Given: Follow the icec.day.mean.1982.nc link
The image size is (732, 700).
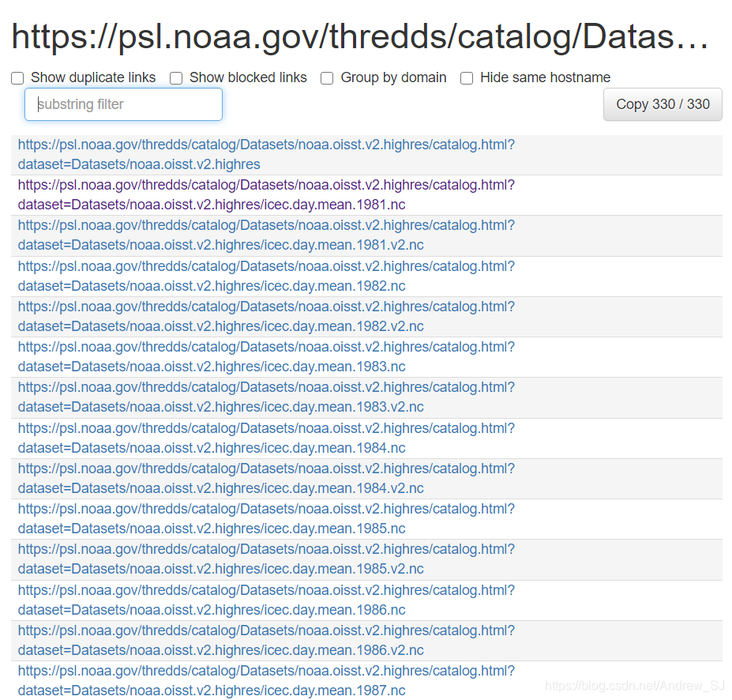Looking at the screenshot, I should click(266, 276).
